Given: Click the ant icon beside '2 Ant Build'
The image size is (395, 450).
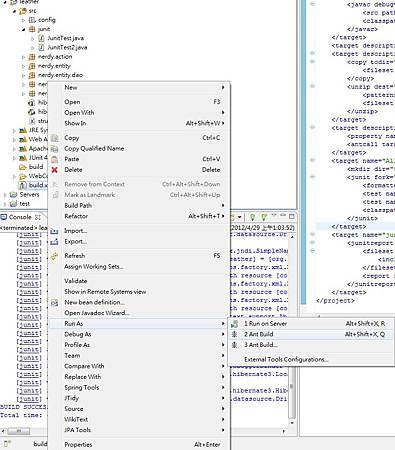Looking at the screenshot, I should (x=235, y=334).
